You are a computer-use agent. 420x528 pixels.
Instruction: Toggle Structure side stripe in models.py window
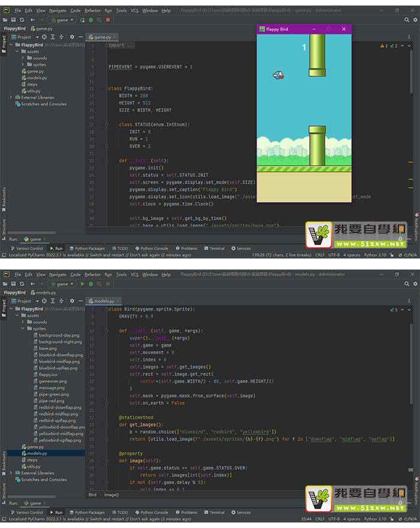pyautogui.click(x=4, y=493)
